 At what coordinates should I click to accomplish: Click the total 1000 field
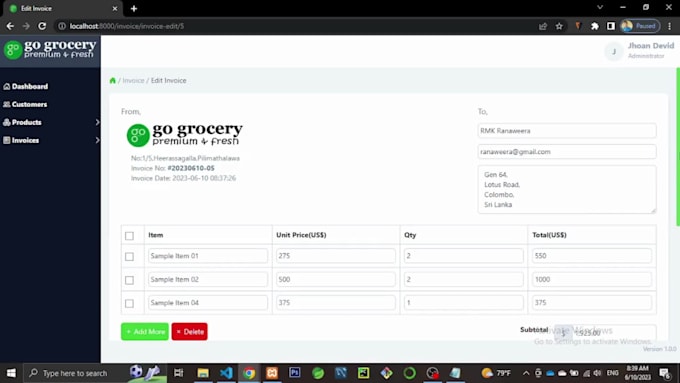(x=592, y=279)
